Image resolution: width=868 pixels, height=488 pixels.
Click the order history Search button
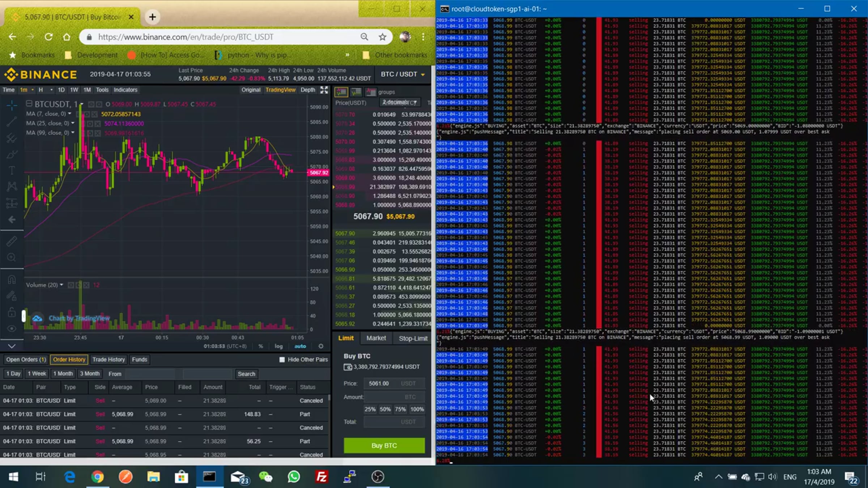click(x=246, y=374)
